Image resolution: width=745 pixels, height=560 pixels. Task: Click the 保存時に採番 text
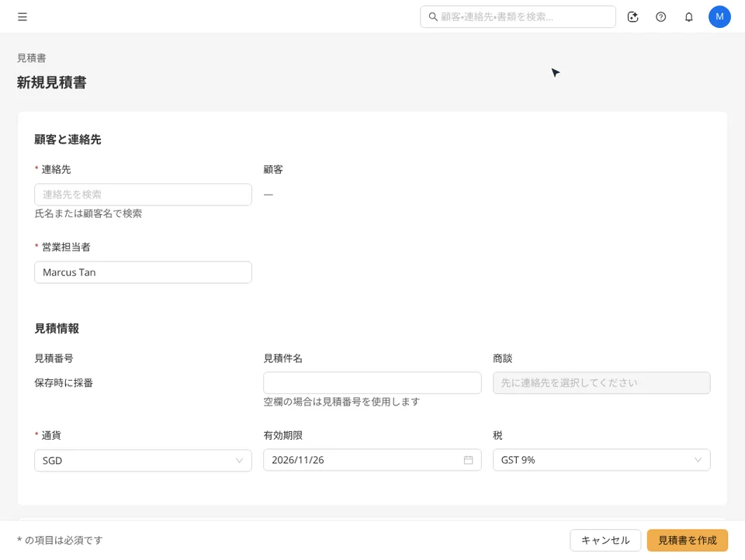tap(64, 383)
